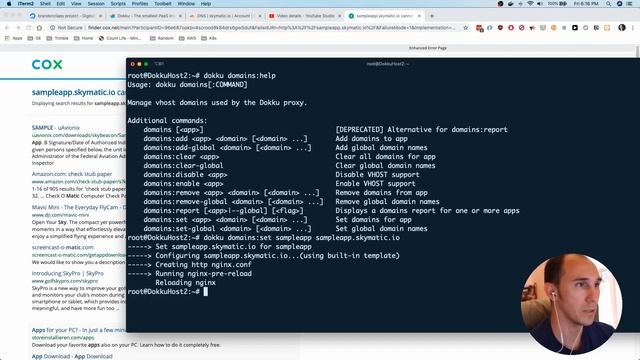
Task: Open the Introducing SkyPro search result
Action: click(68, 273)
